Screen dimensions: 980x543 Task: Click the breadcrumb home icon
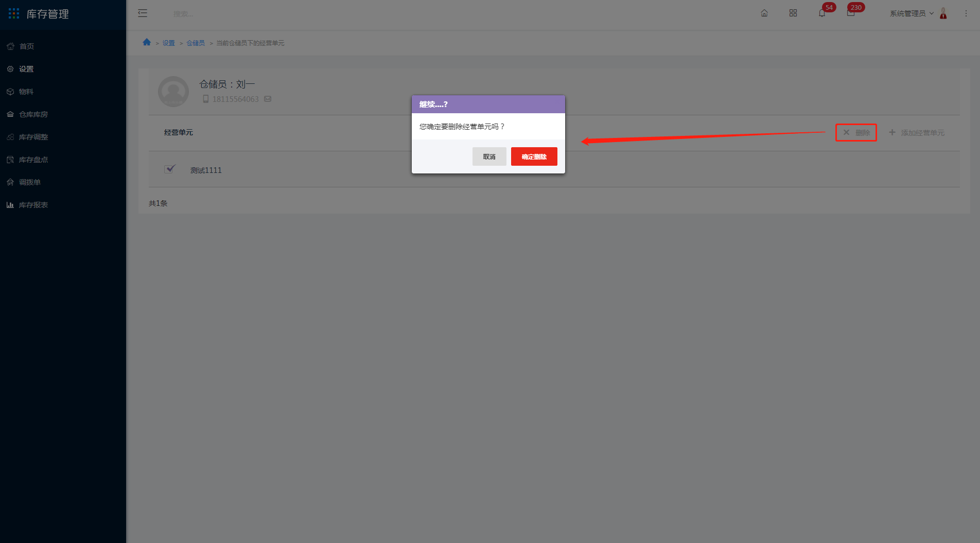click(x=147, y=42)
